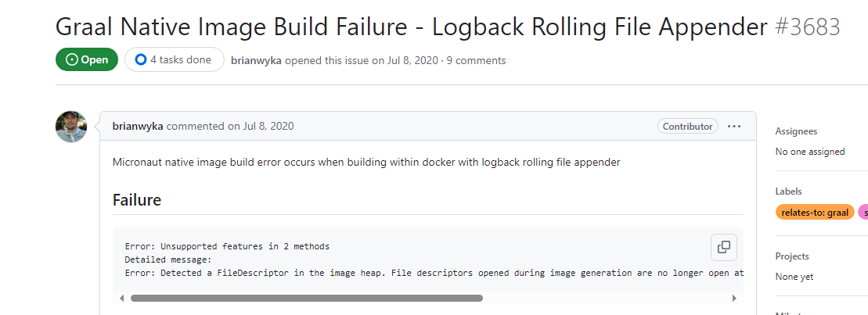
Task: Open brianwyka author link in comment header
Action: [x=138, y=126]
